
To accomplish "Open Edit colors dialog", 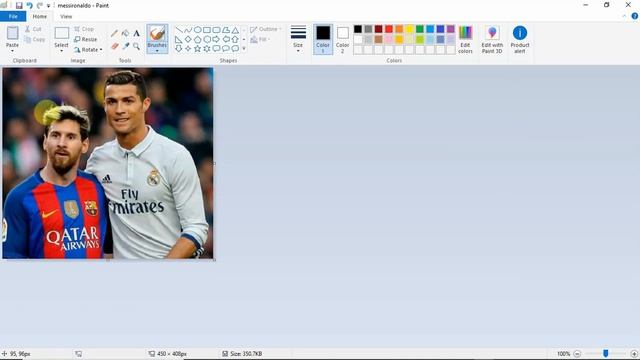I will (x=465, y=39).
